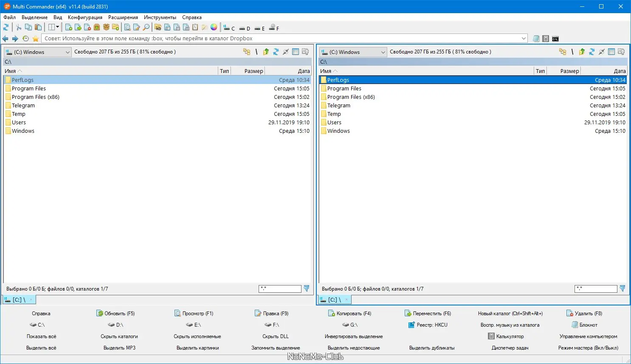Click folder tree icon in left panel
The height and width of the screenshot is (364, 631).
(247, 52)
